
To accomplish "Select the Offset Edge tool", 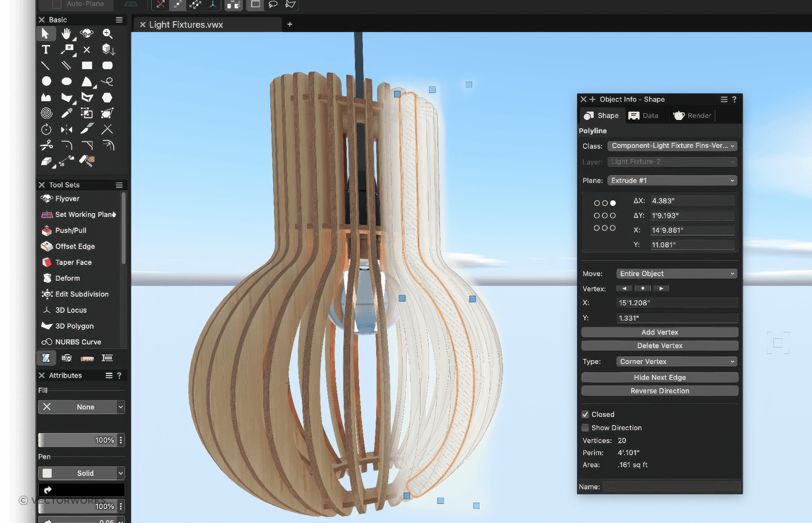I will [74, 246].
